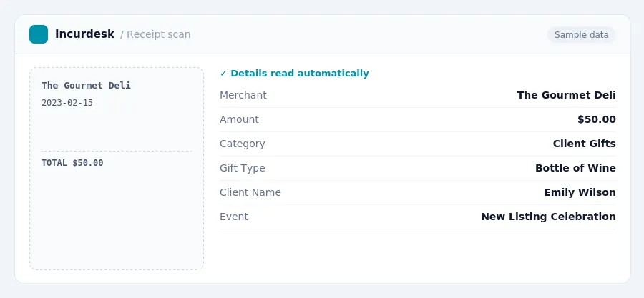Click Details read automatically status
Screen dimensions: 644x298
[x=295, y=74]
